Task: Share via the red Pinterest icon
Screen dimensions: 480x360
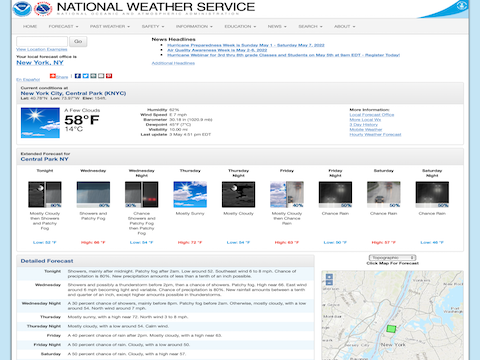Action: pyautogui.click(x=109, y=76)
